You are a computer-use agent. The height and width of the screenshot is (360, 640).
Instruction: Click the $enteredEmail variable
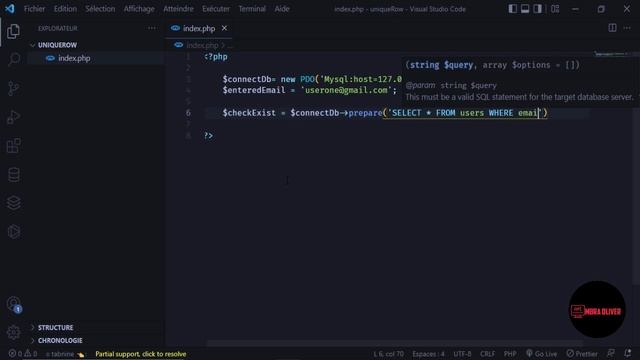(x=254, y=90)
